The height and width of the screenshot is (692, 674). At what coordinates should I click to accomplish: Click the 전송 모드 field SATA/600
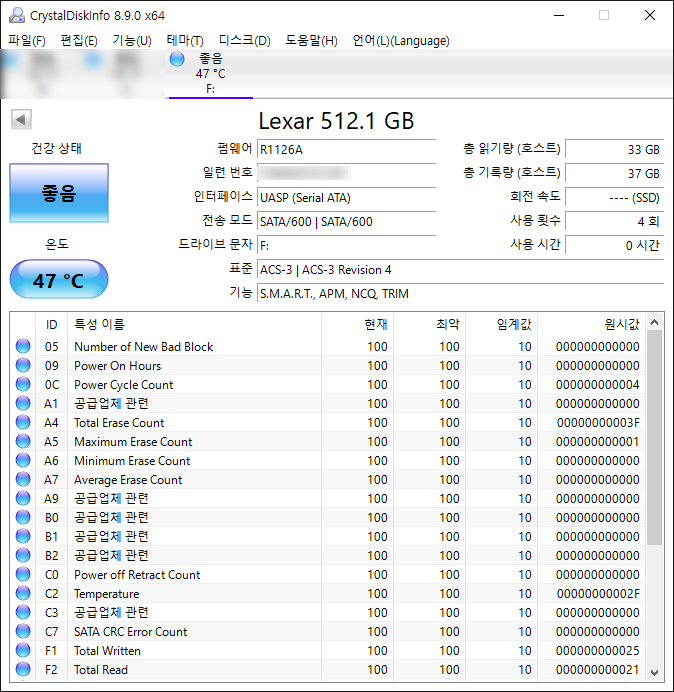tap(346, 221)
